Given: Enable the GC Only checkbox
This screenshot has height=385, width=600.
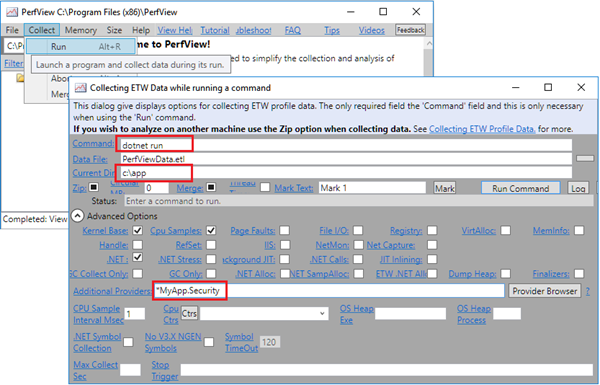Looking at the screenshot, I should point(211,274).
